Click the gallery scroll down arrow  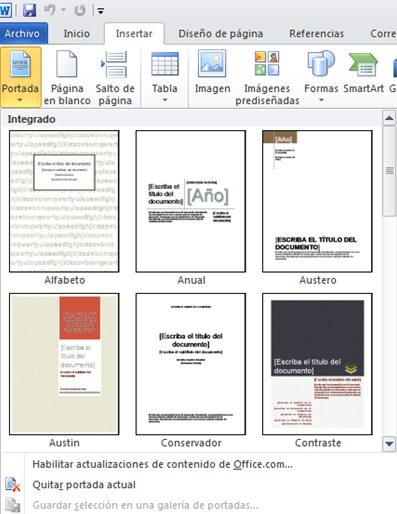coord(389,444)
